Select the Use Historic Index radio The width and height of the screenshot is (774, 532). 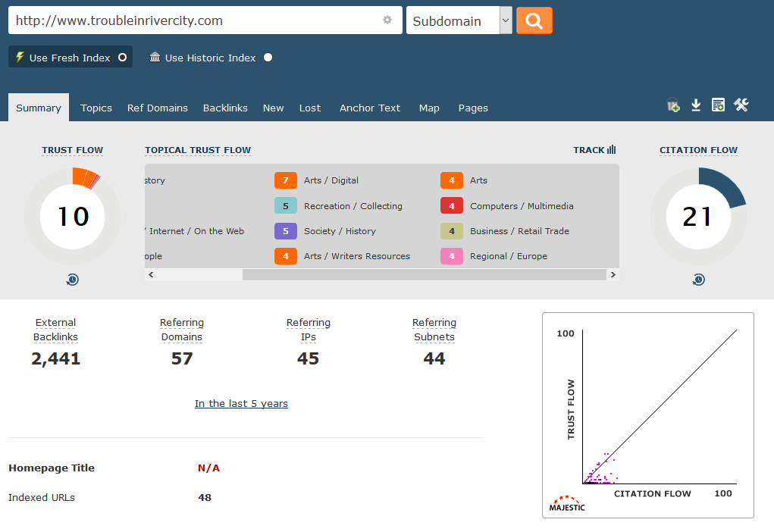coord(268,58)
